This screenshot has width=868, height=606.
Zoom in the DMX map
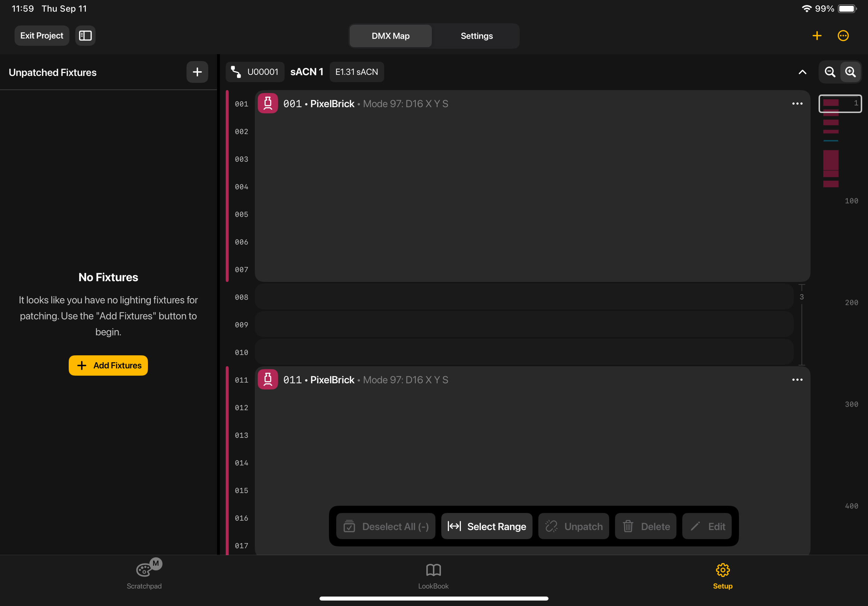[850, 72]
